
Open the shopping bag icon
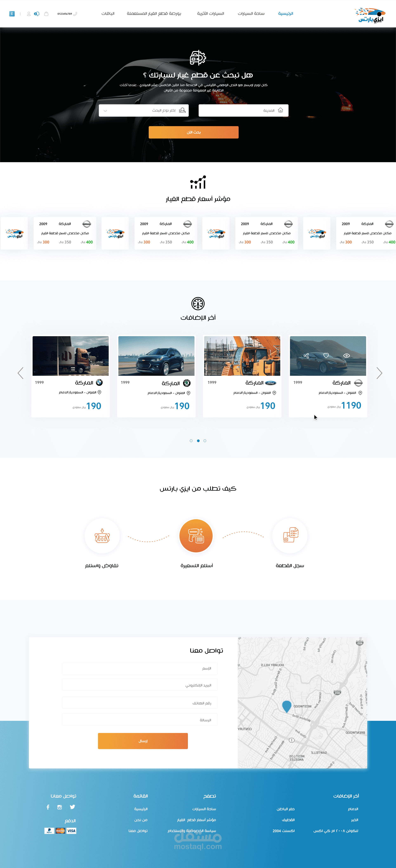[46, 14]
